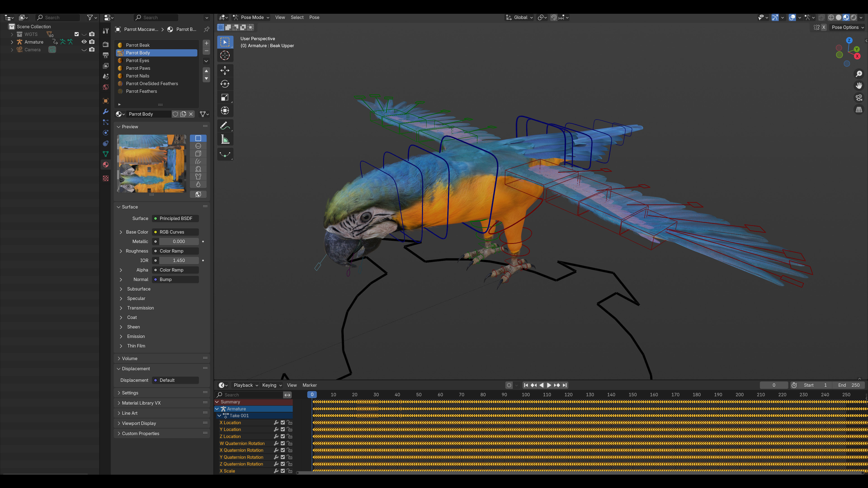Expand the Subsurface section
This screenshot has height=488, width=868.
tap(139, 289)
